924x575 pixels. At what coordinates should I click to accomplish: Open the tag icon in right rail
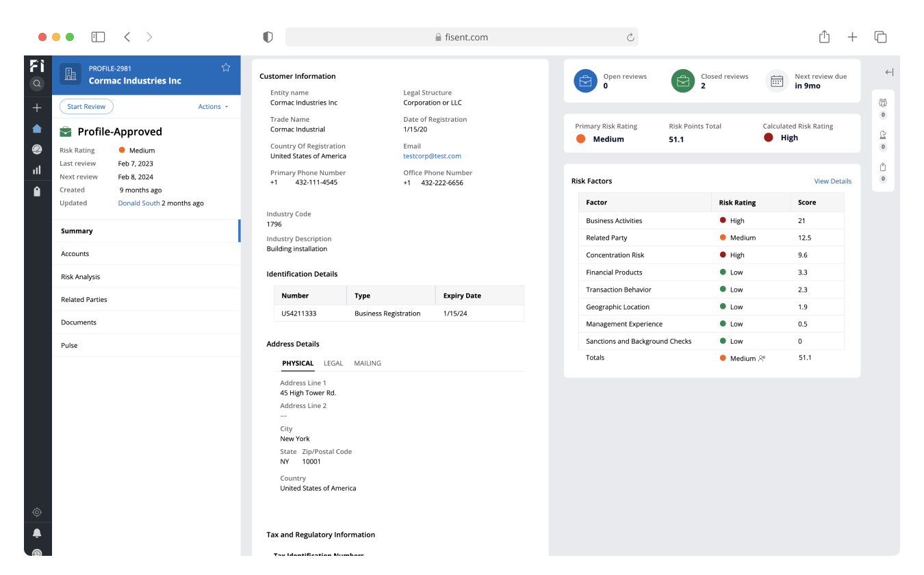pos(883,167)
